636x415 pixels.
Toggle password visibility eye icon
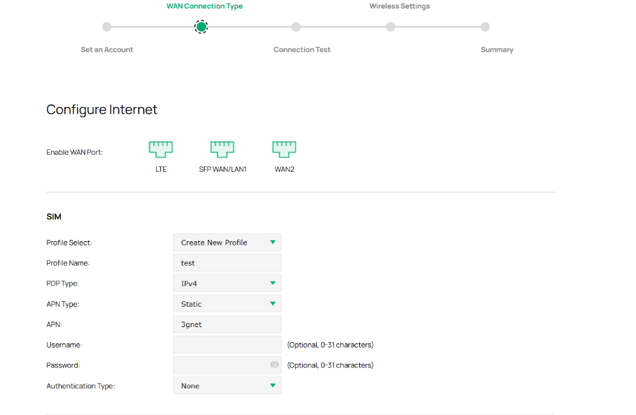tap(274, 365)
